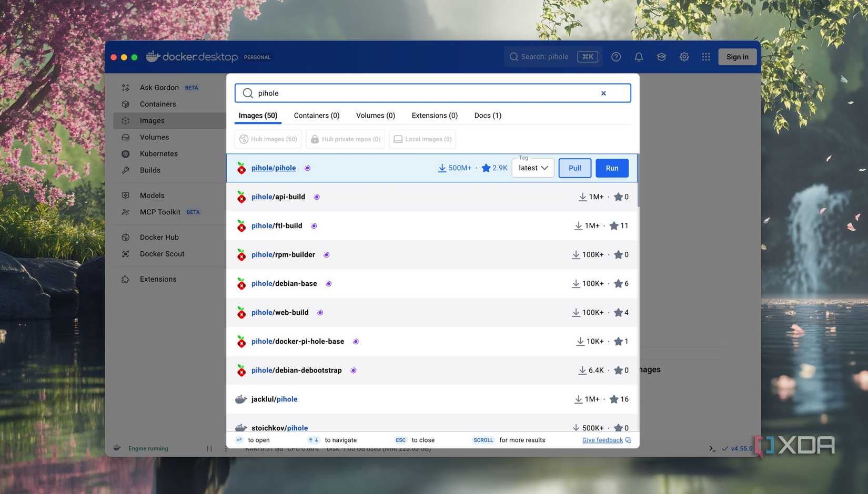Open Settings with the gear icon
The image size is (868, 494).
684,57
